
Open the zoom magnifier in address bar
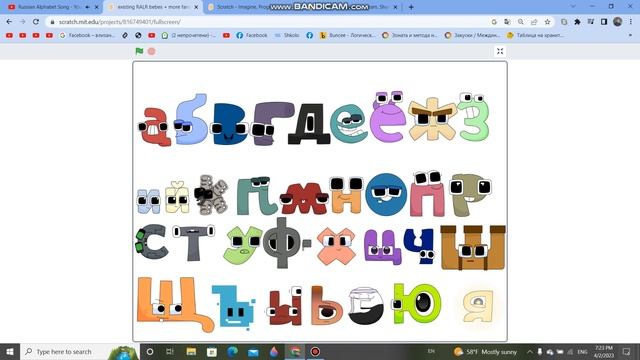(520, 22)
